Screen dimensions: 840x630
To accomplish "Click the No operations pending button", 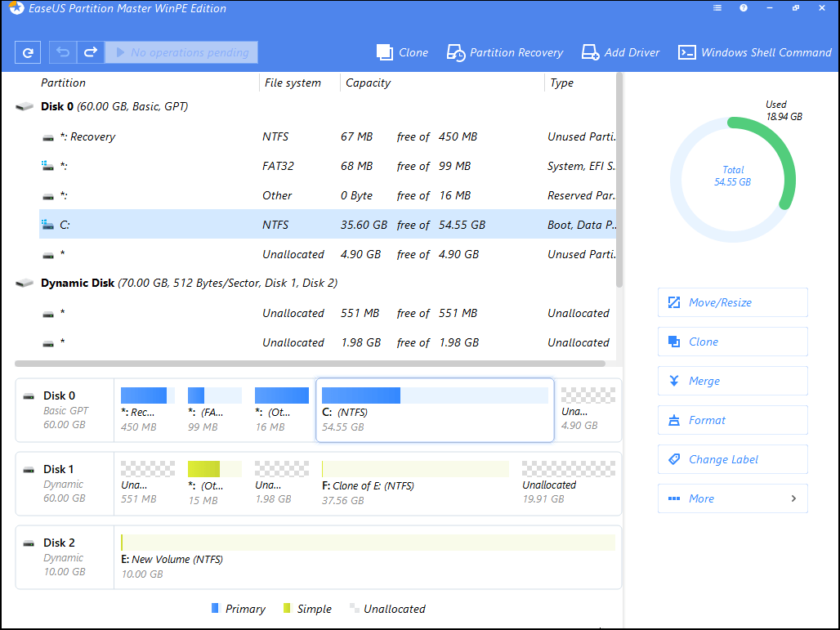I will 181,52.
